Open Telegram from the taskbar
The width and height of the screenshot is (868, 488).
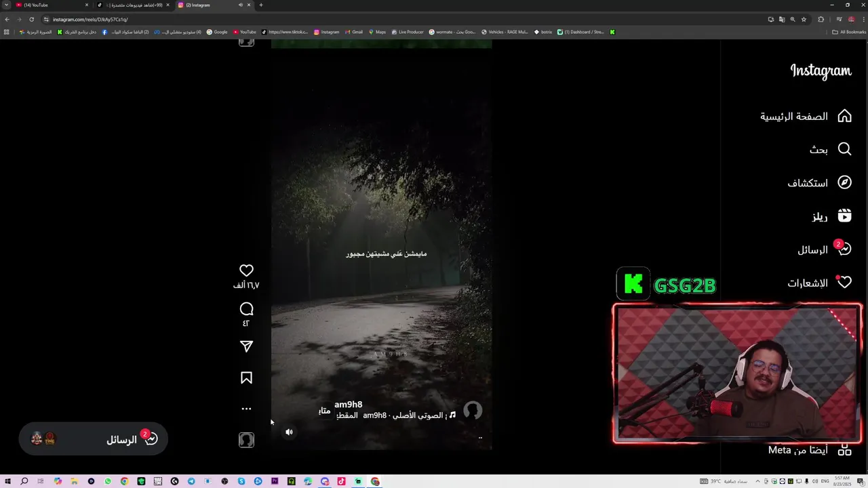point(191,481)
